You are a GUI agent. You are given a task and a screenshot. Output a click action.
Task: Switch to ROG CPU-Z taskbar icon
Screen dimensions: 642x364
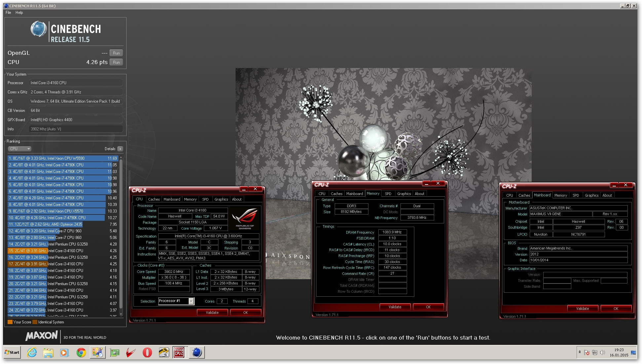point(179,352)
